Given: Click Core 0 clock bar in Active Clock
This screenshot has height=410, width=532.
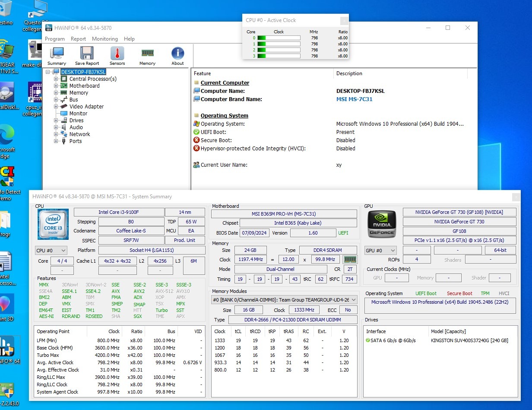Looking at the screenshot, I should click(279, 38).
